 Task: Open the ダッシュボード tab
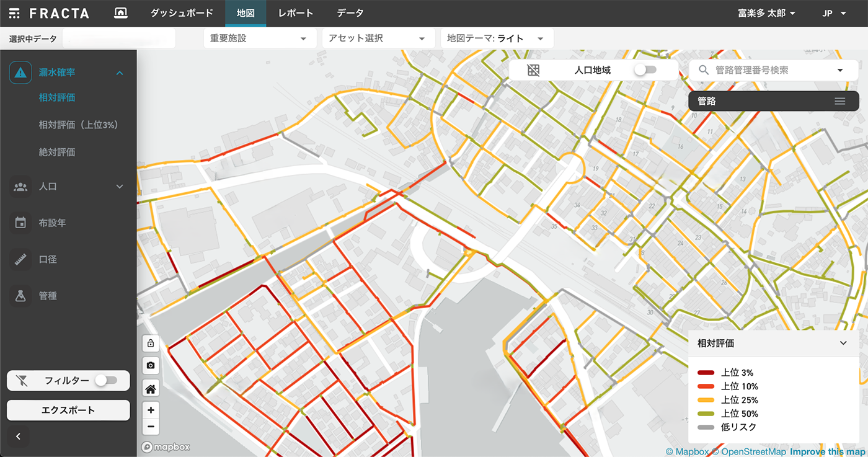click(182, 13)
